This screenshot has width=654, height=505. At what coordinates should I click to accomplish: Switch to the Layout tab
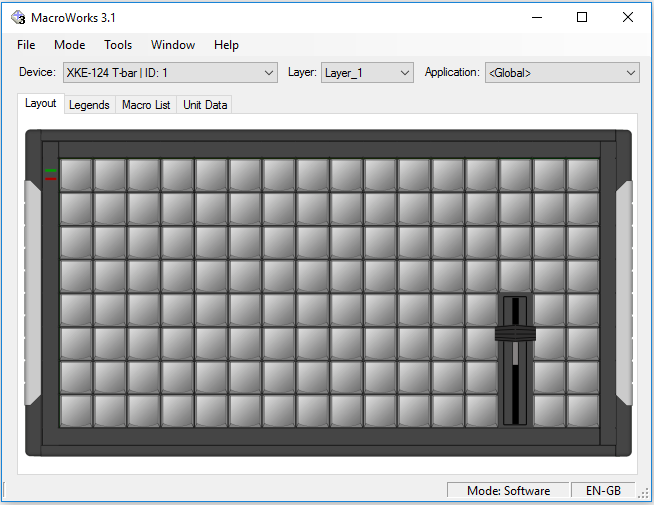[40, 103]
